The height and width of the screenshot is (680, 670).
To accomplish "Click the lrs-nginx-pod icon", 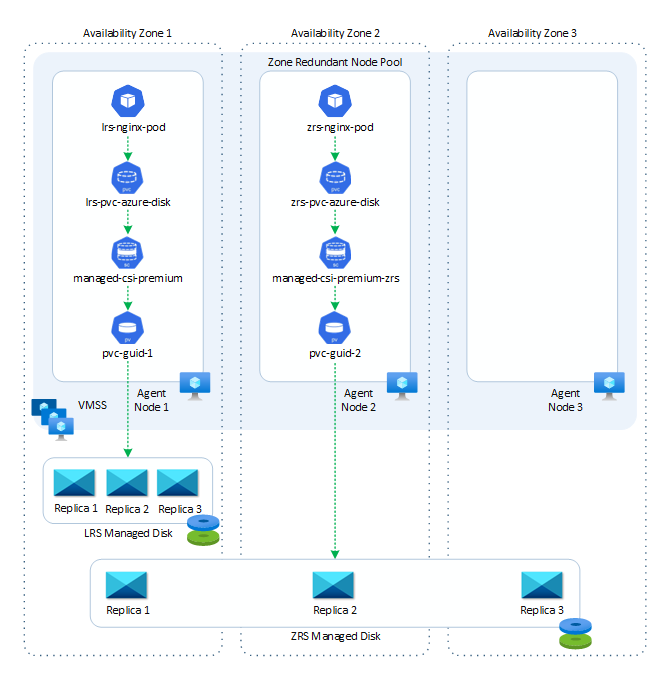I will [x=127, y=101].
